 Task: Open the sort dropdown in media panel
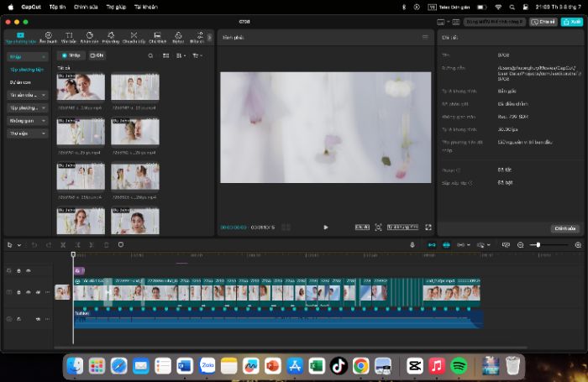181,55
